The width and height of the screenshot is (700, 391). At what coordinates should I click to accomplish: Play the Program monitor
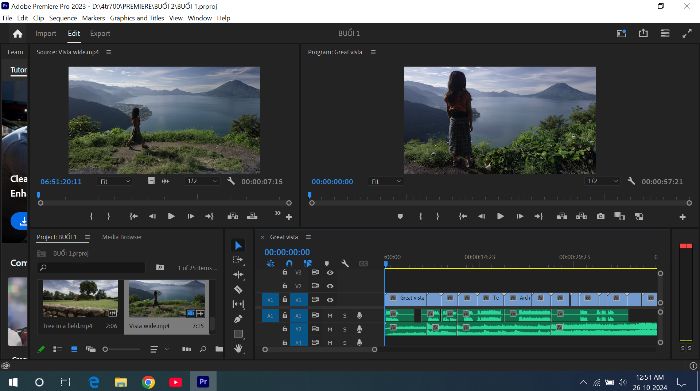coord(500,216)
